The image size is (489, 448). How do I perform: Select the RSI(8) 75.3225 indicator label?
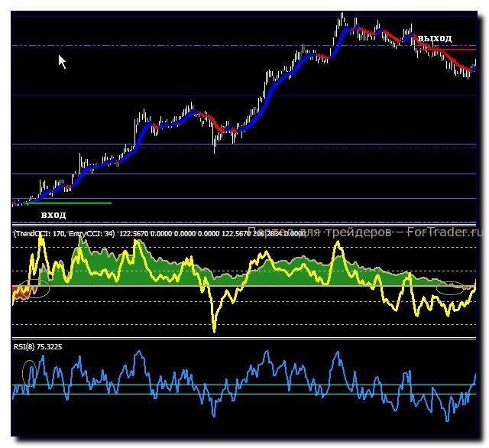coord(37,346)
